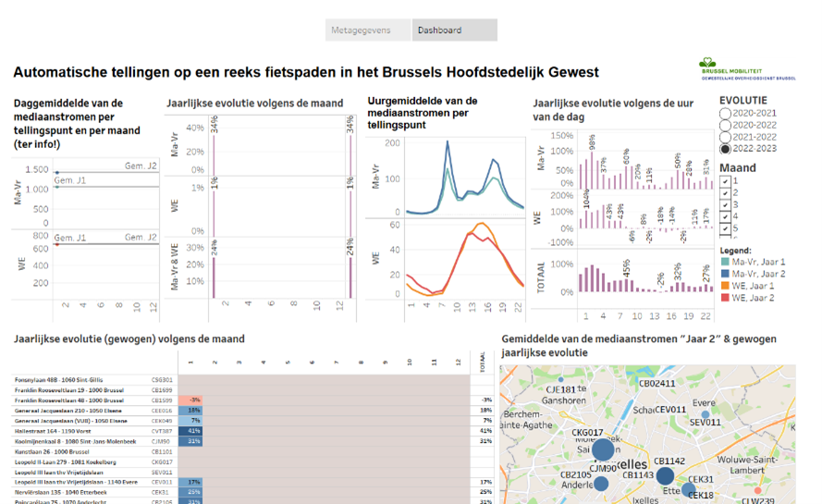822x504 pixels.
Task: Select the CB1142 dark blue map marker
Action: [x=665, y=475]
